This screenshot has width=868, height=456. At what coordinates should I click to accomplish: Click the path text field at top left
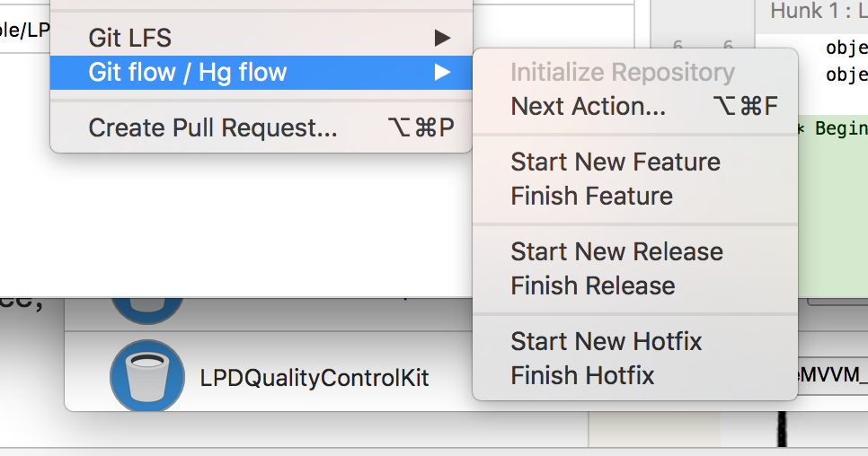click(x=25, y=29)
